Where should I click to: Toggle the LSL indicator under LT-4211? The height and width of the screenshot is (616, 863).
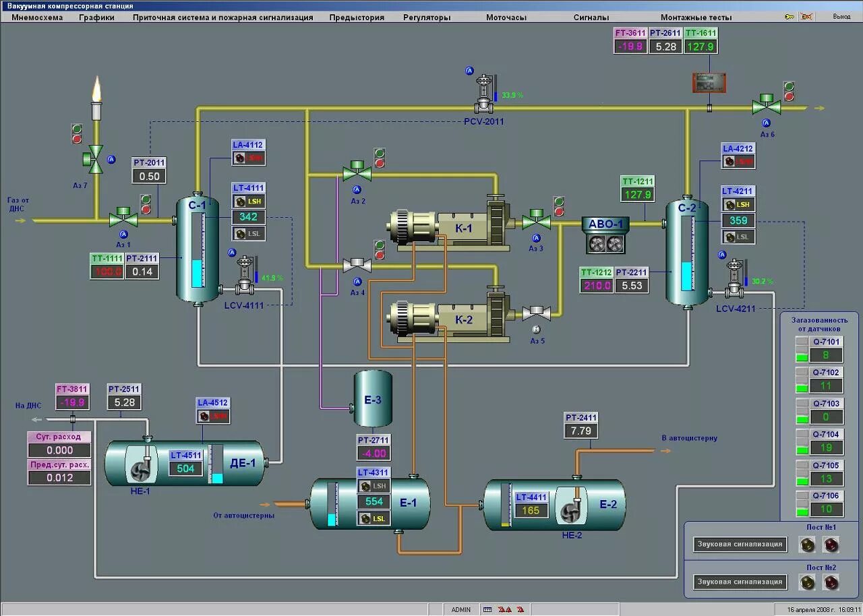click(x=738, y=237)
